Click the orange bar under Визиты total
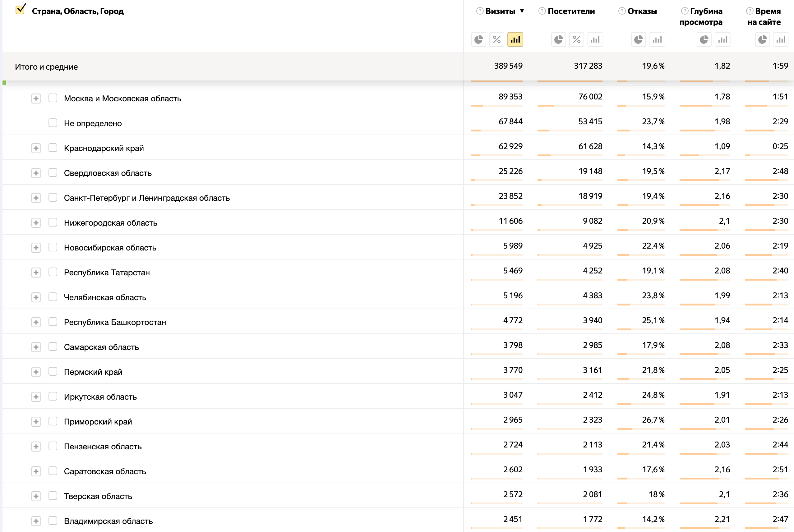 click(496, 81)
